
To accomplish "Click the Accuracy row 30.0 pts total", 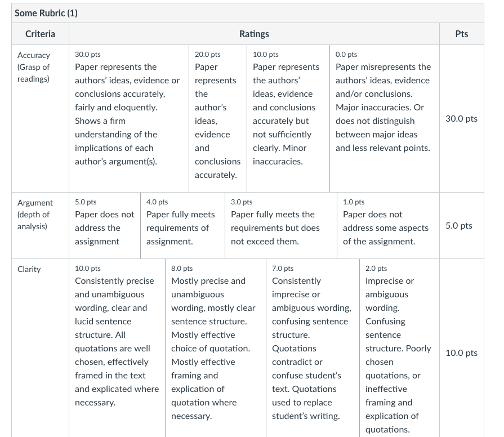I will 461,119.
